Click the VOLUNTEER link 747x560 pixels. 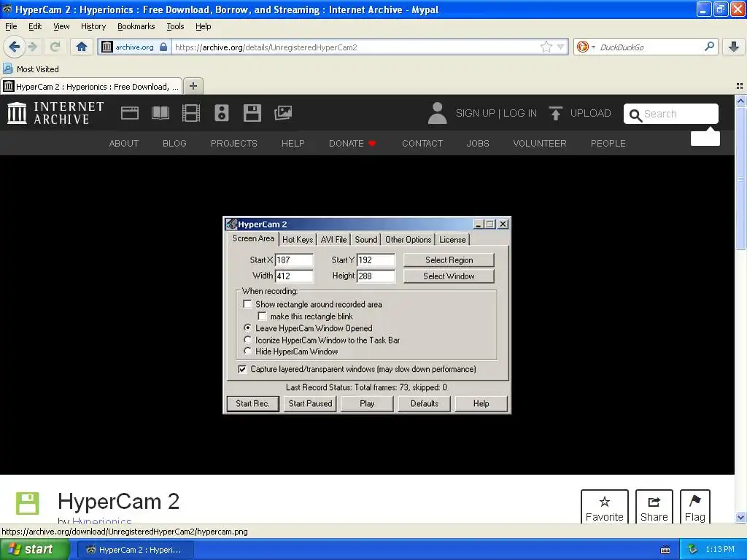(540, 144)
